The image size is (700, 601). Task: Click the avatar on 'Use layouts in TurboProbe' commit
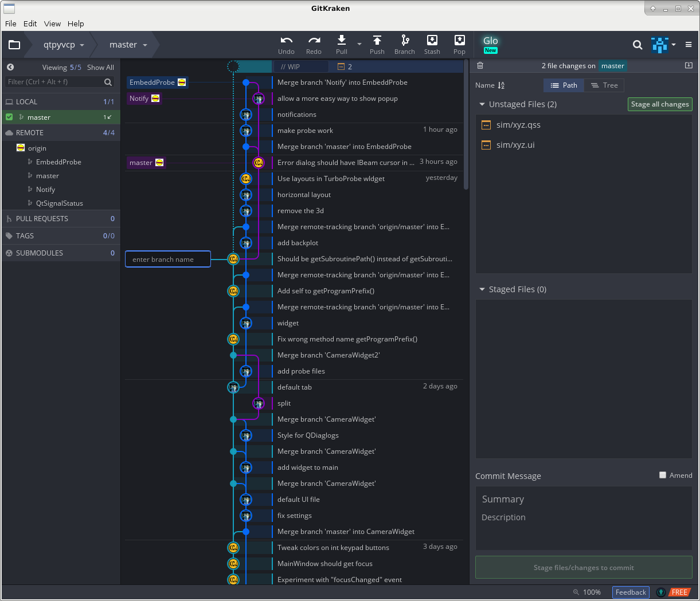pos(246,179)
